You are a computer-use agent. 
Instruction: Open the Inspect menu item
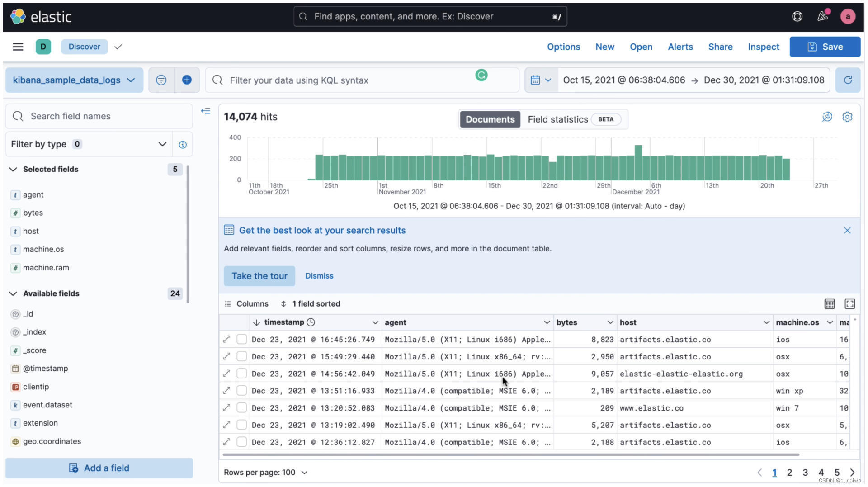coord(763,47)
